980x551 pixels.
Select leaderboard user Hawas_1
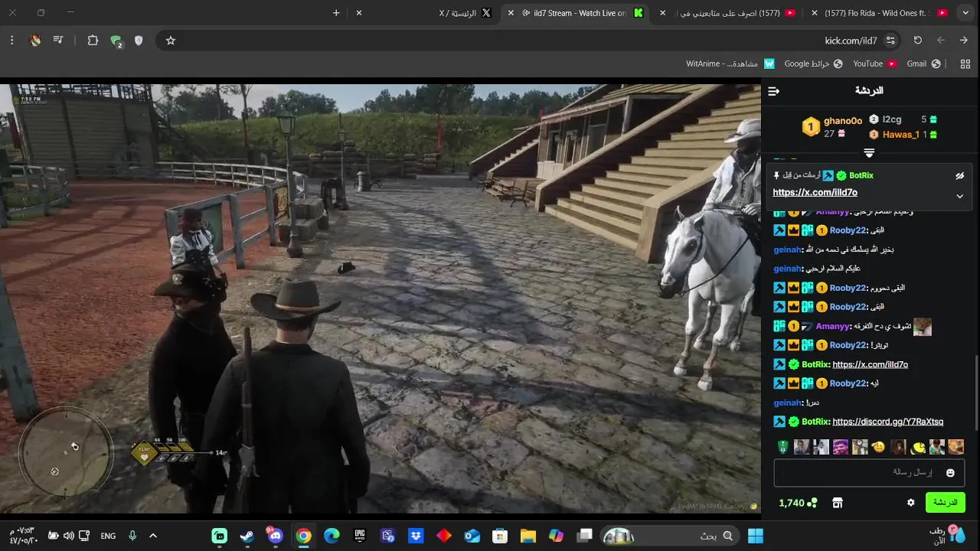click(900, 135)
